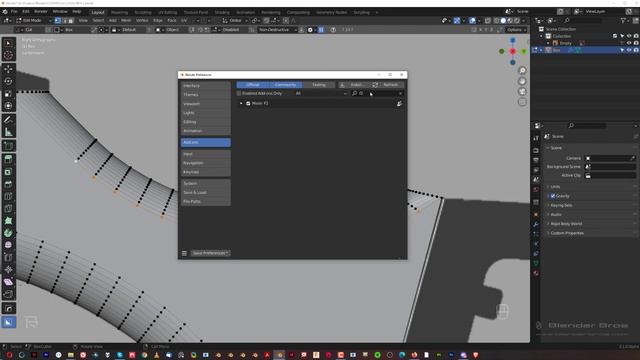Switch to face select mode
The height and width of the screenshot is (360, 640).
(x=71, y=20)
